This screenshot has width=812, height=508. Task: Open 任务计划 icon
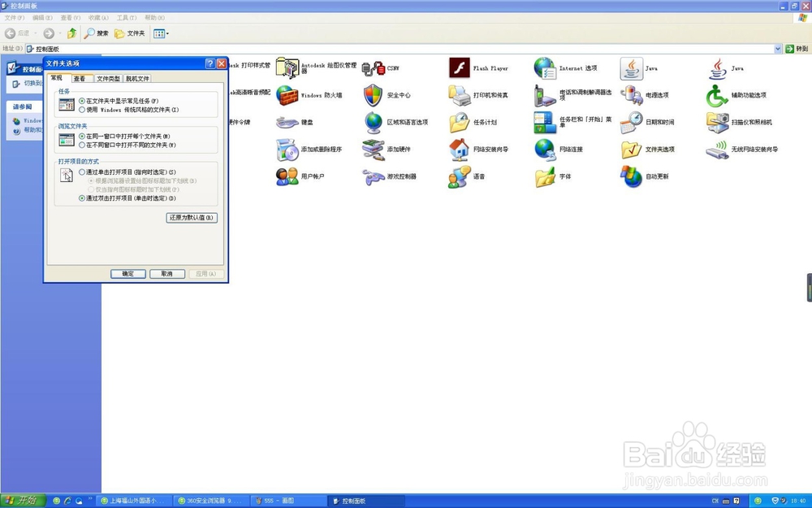(460, 123)
